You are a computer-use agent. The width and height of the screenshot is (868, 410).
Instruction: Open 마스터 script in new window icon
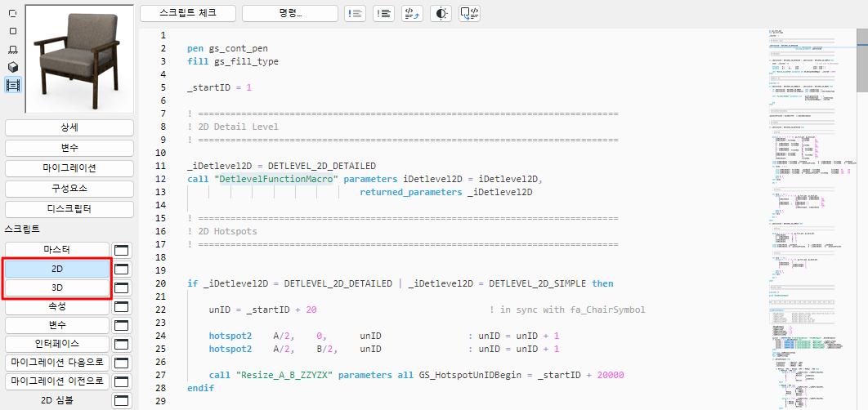tap(122, 250)
